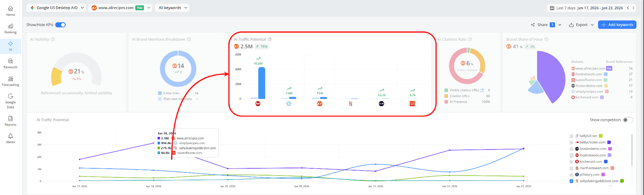Click allrecipes logo under traffic bar chart

[x=320, y=104]
